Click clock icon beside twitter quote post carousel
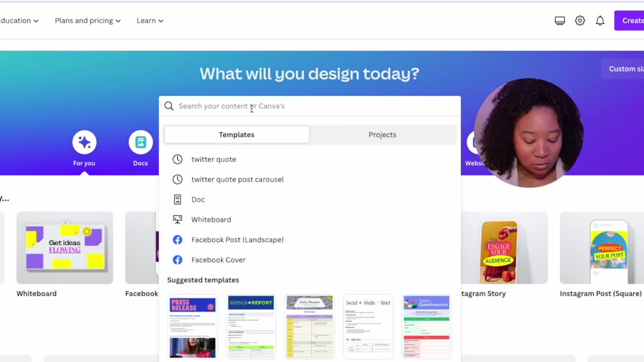This screenshot has width=644, height=362. tap(178, 179)
